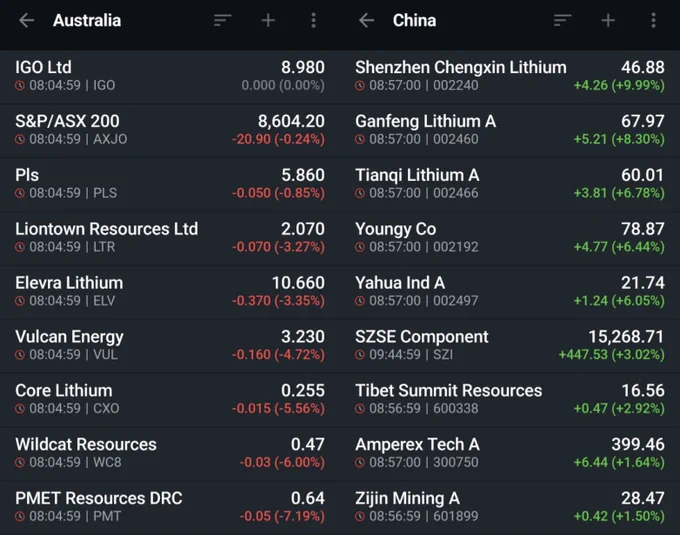Open Tibet Summit Resources quote
The width and height of the screenshot is (680, 535).
point(510,400)
